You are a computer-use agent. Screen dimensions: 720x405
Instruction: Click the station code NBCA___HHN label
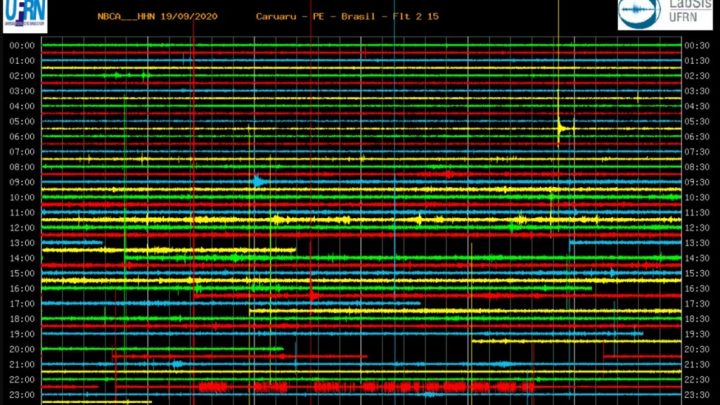(x=126, y=17)
